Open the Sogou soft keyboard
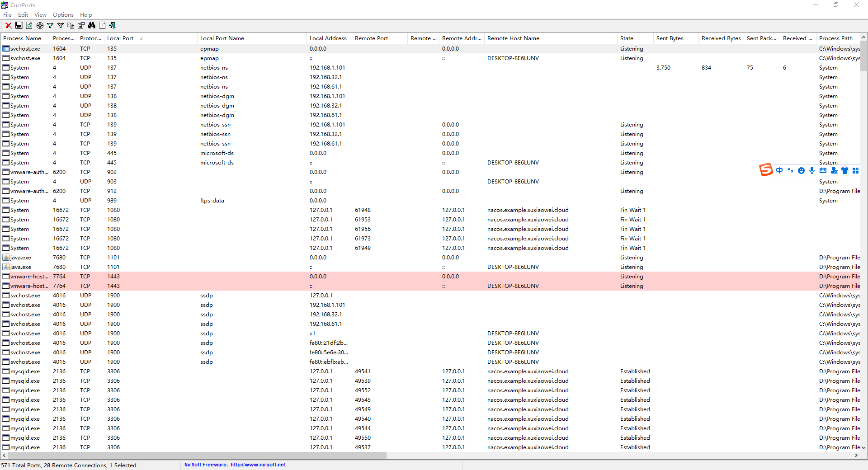Viewport: 868px width, 470px height. (x=824, y=171)
